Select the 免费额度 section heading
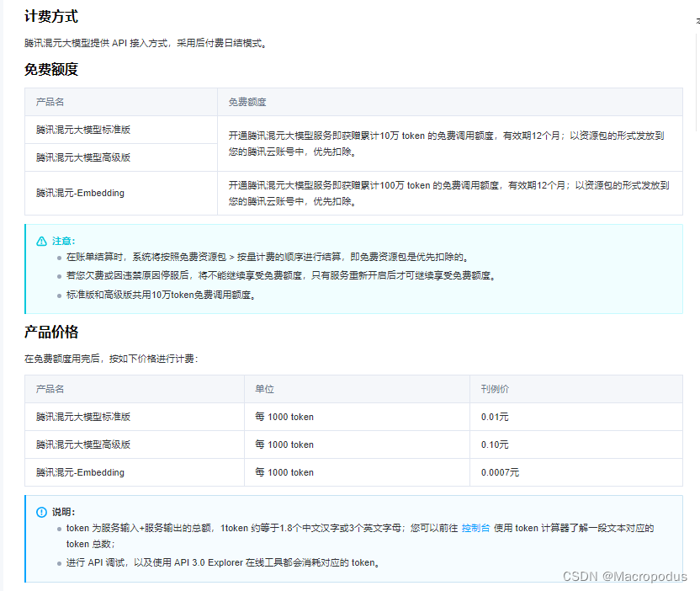Screen dimensions: 700x591 (51, 69)
